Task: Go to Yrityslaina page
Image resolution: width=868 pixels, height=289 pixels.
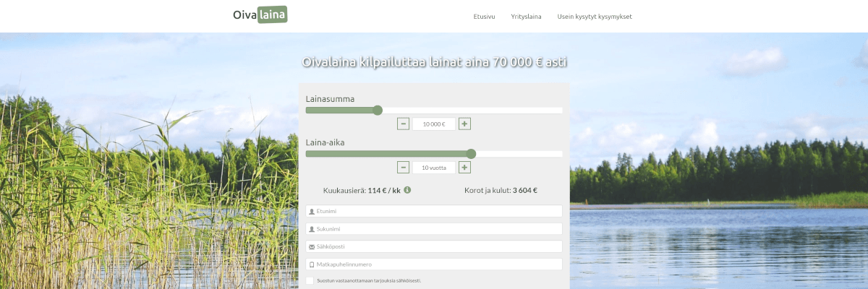Action: pyautogui.click(x=526, y=16)
